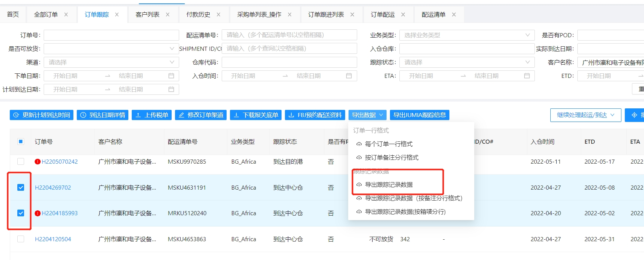Close the 全部订单 tab
The width and height of the screenshot is (644, 260).
[x=66, y=15]
